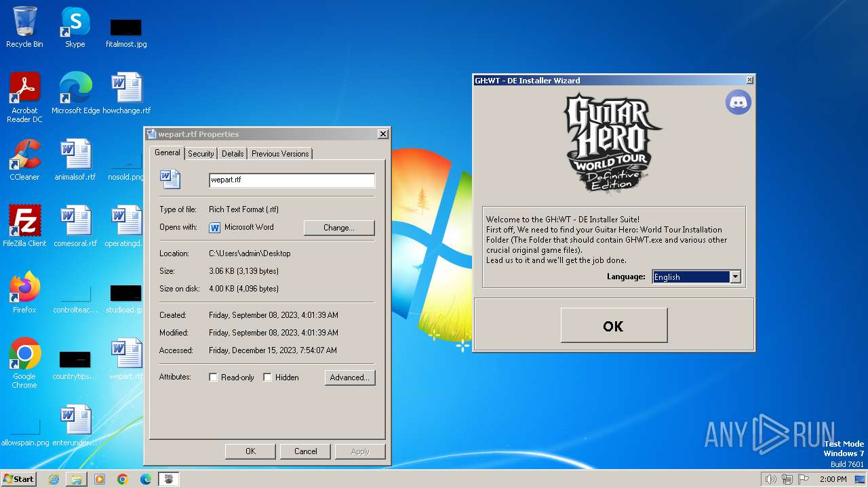Open Windows Media Player taskbar icon

(x=100, y=479)
